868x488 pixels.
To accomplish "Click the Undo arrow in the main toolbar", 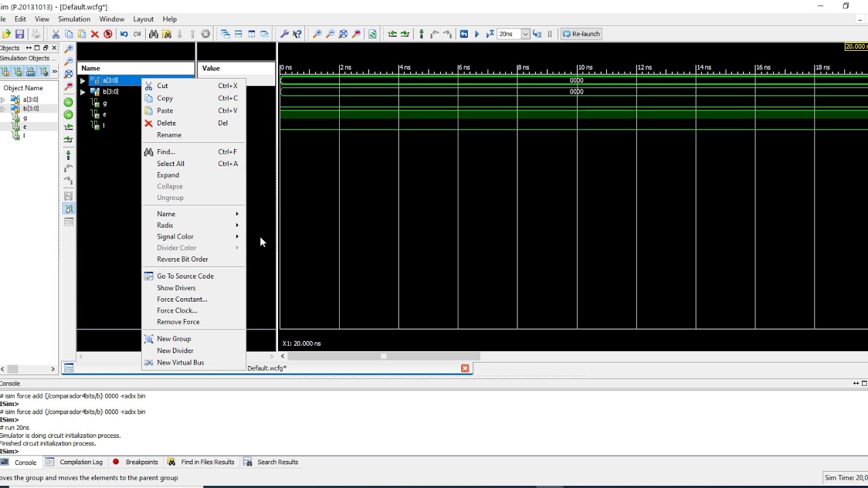I will point(124,34).
